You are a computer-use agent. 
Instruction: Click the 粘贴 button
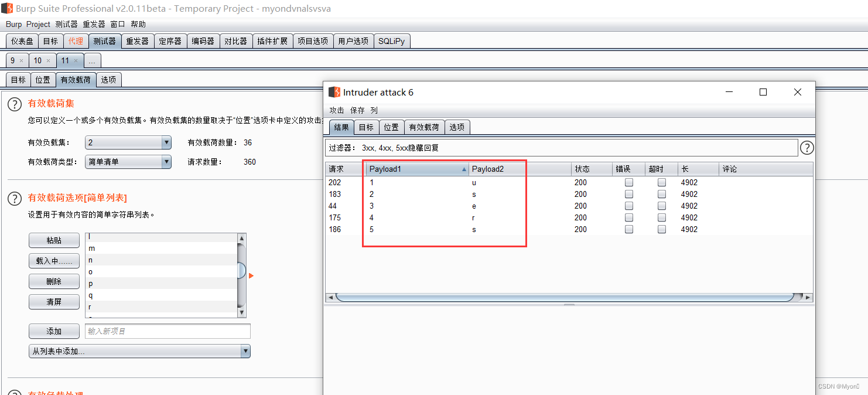point(54,240)
